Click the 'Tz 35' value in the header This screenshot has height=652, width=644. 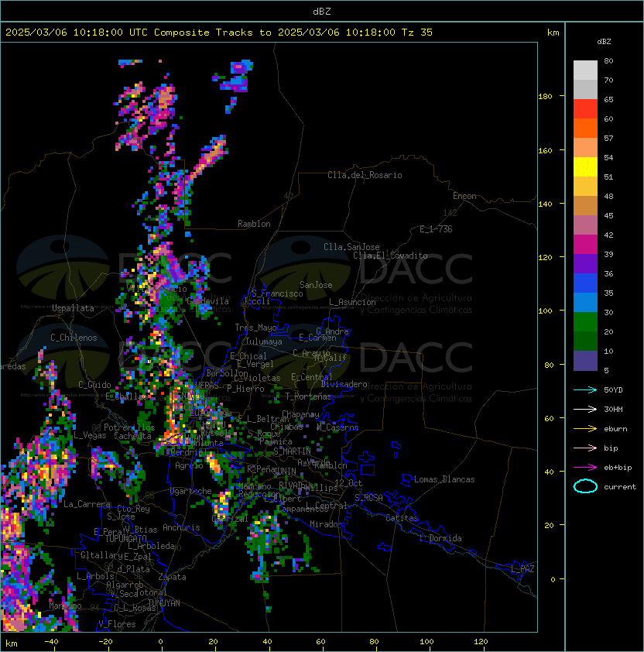pyautogui.click(x=417, y=33)
